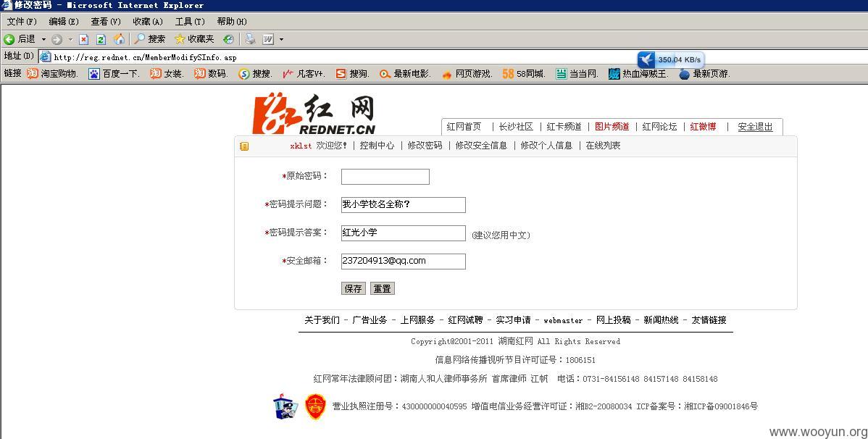Image resolution: width=868 pixels, height=439 pixels.
Task: Expand the Forward button history dropdown
Action: pos(70,39)
